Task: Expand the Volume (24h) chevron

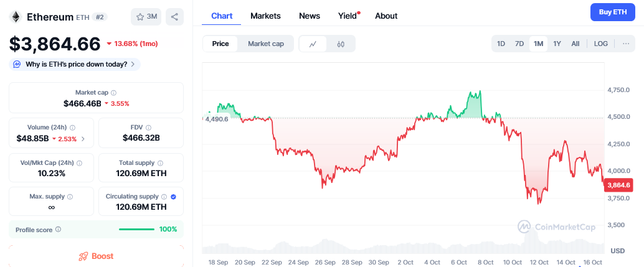Action: pos(83,139)
